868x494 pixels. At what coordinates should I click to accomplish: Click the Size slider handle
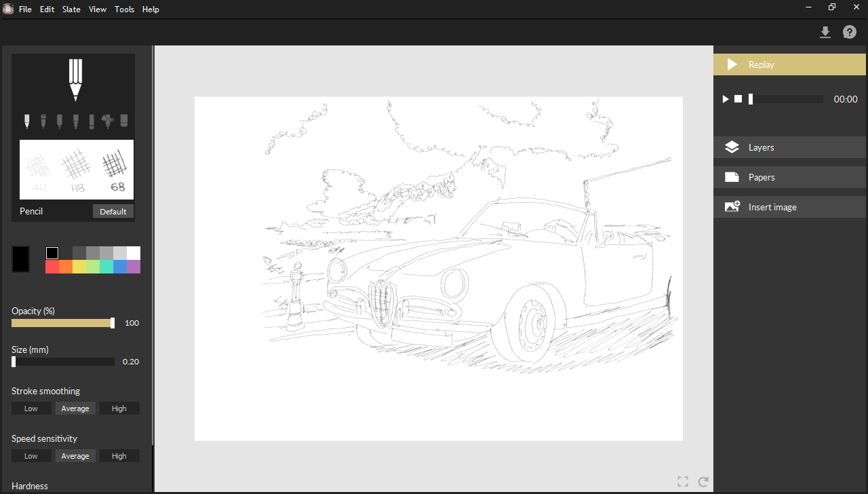[14, 362]
